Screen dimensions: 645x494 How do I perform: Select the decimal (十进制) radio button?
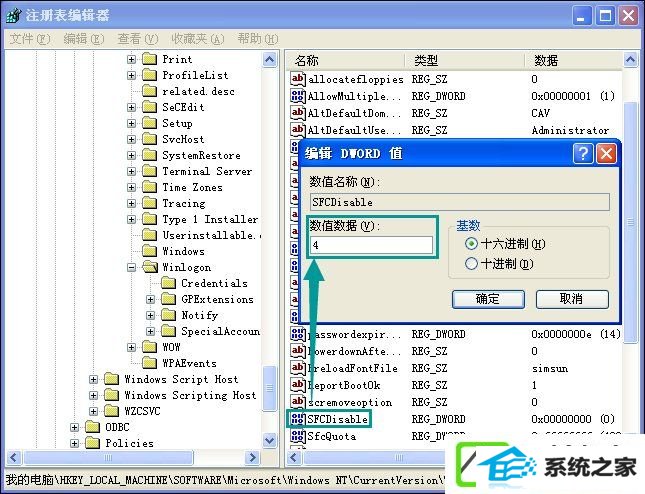point(471,263)
